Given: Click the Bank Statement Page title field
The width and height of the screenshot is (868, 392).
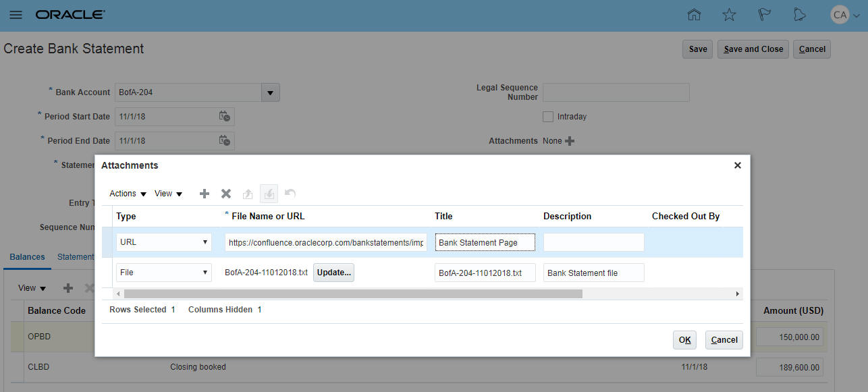Looking at the screenshot, I should tap(485, 242).
